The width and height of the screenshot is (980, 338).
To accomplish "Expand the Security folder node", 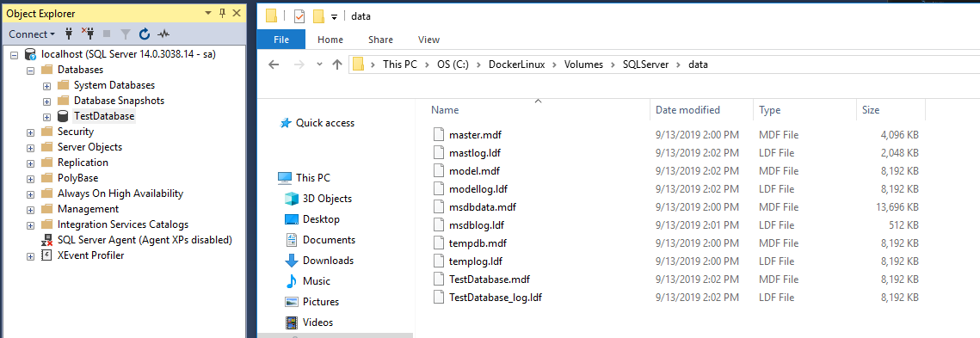I will (31, 132).
